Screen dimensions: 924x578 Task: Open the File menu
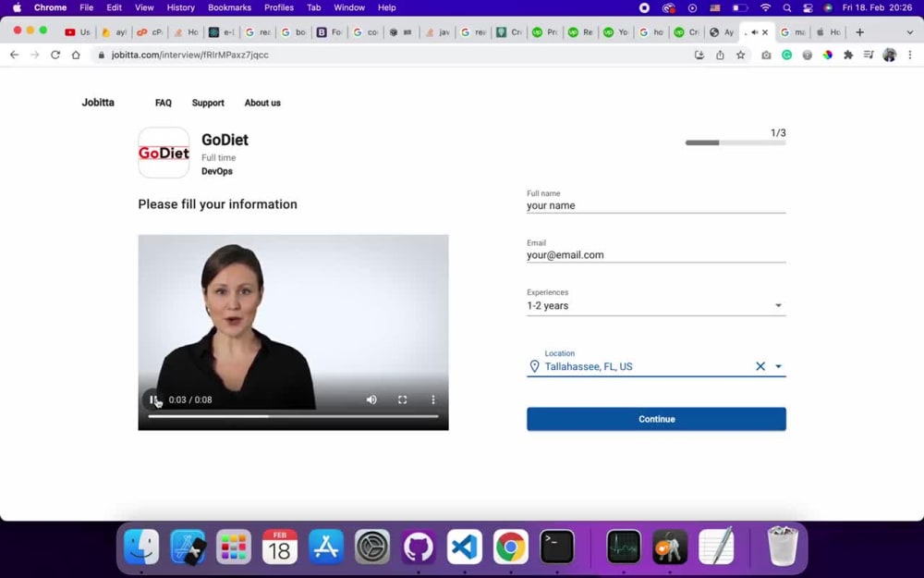click(x=86, y=7)
